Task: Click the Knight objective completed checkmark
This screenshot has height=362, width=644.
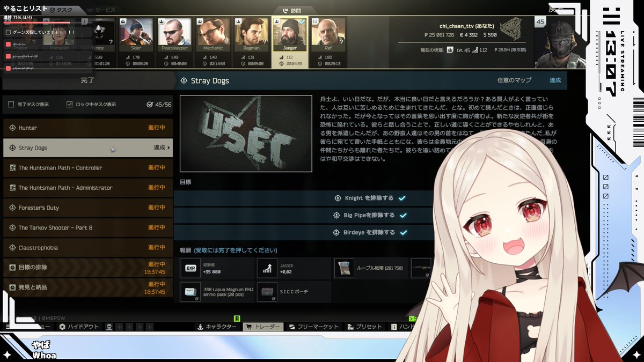Action: 402,198
